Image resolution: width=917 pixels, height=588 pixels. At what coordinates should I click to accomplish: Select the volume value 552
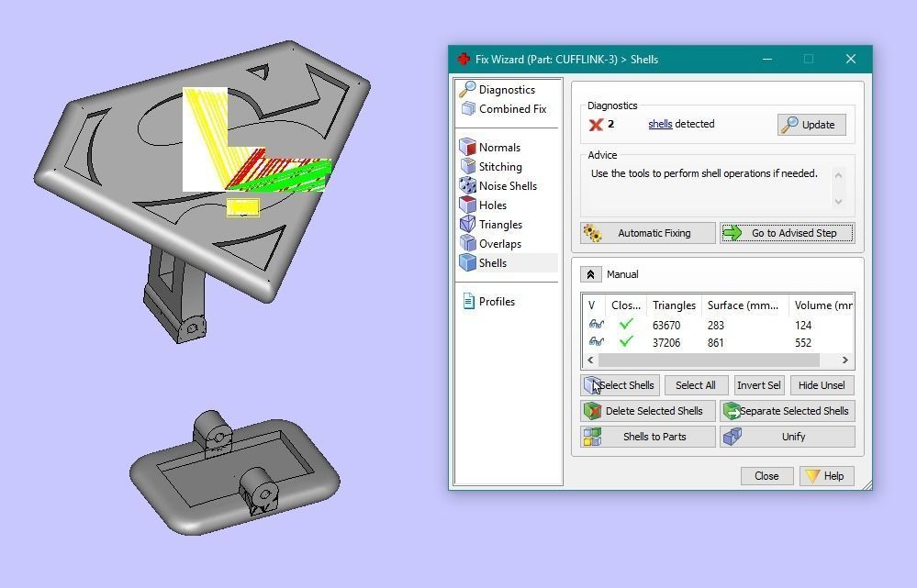click(x=803, y=342)
